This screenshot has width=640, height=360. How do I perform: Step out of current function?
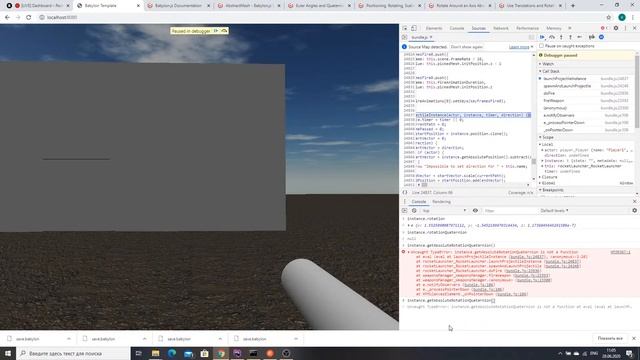570,37
